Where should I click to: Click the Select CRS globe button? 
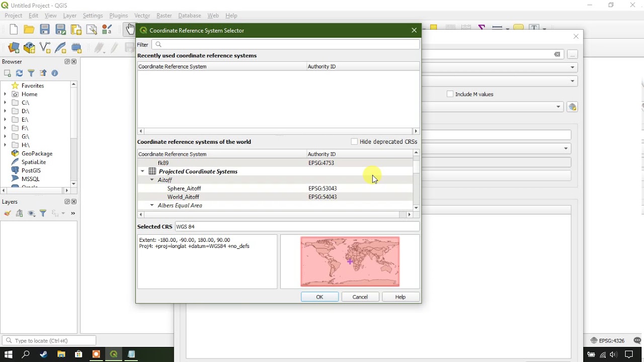click(572, 107)
